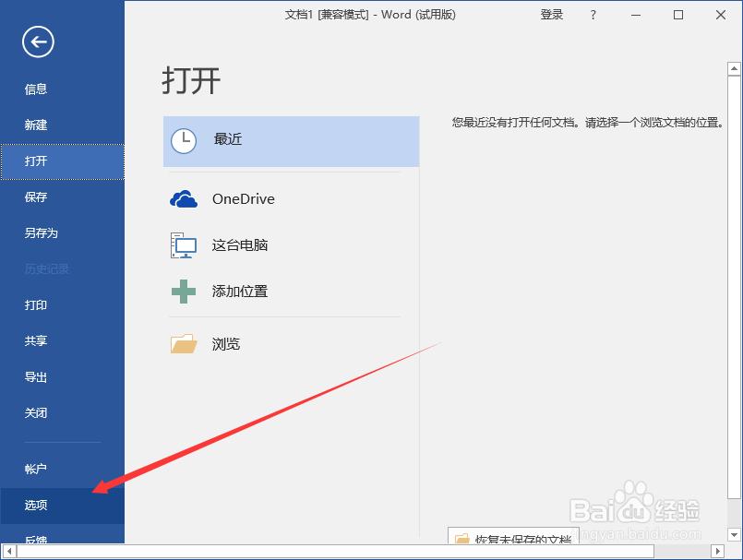Screen dimensions: 743x560
Task: Select the OneDrive label
Action: tap(244, 199)
